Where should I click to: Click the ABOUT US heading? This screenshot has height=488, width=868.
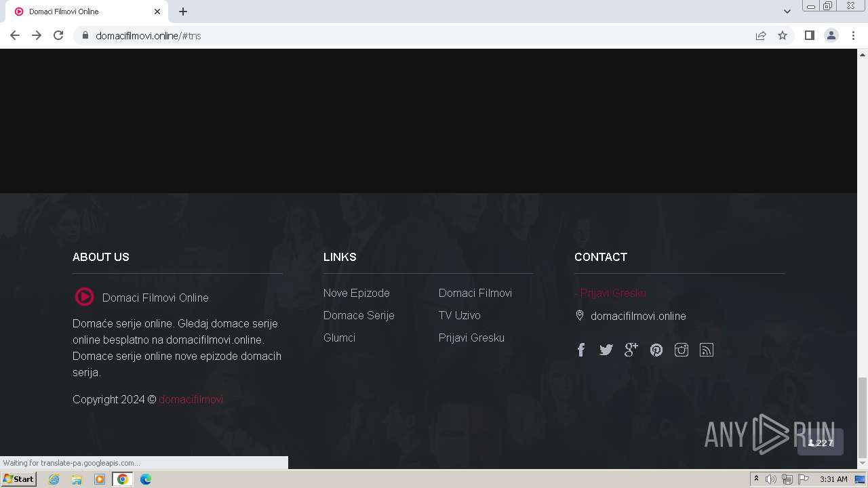(100, 257)
